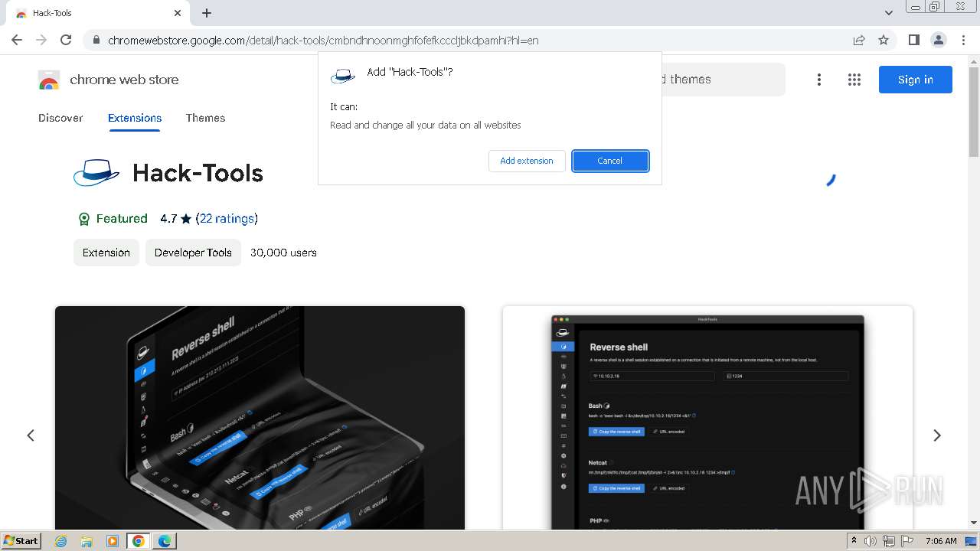Open the Chrome three-dot menu
Viewport: 980px width, 551px height.
[x=963, y=40]
